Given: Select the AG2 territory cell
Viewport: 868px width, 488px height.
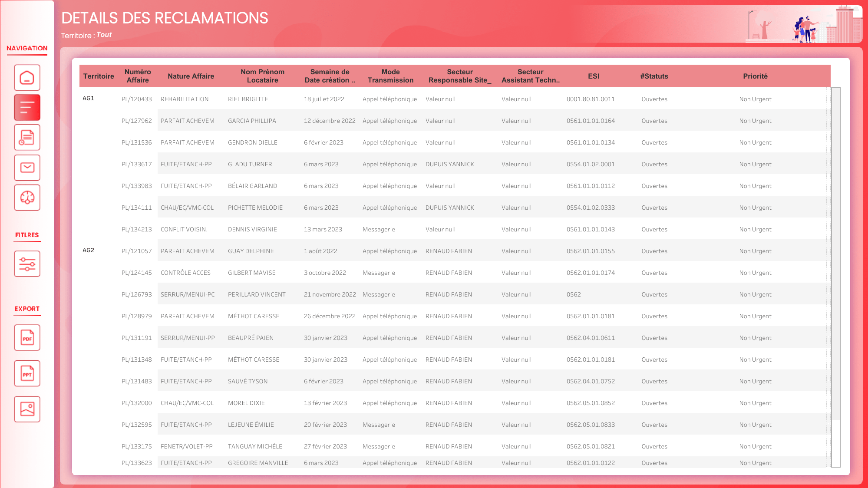Looking at the screenshot, I should [89, 250].
